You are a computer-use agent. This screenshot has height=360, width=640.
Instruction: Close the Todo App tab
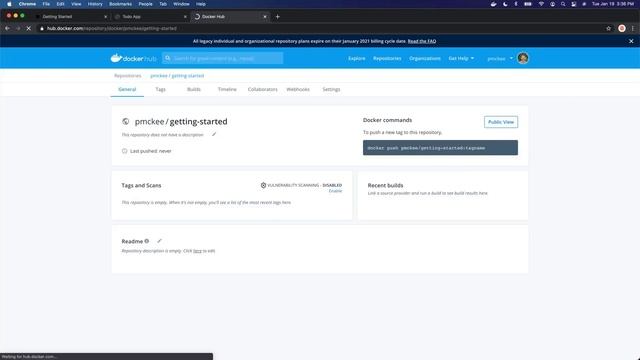tap(185, 17)
